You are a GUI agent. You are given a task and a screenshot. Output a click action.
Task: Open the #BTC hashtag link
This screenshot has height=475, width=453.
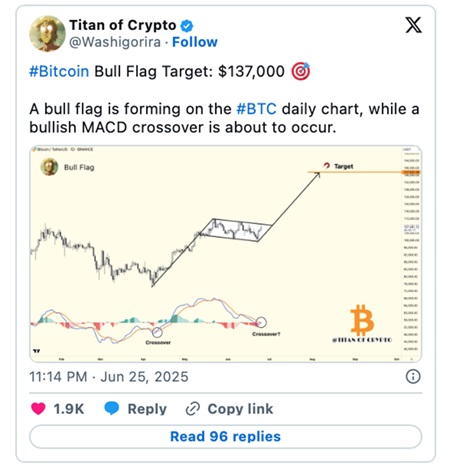click(x=256, y=109)
